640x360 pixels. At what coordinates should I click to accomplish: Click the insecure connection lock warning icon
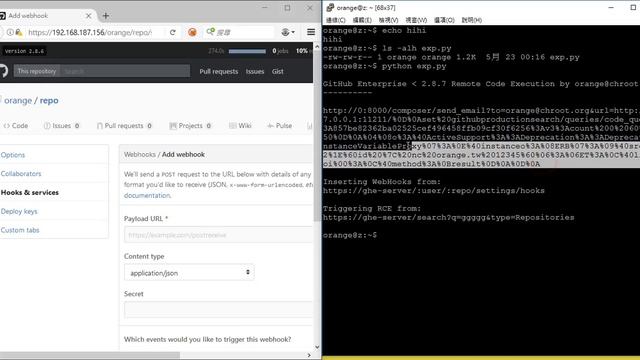pyautogui.click(x=18, y=32)
